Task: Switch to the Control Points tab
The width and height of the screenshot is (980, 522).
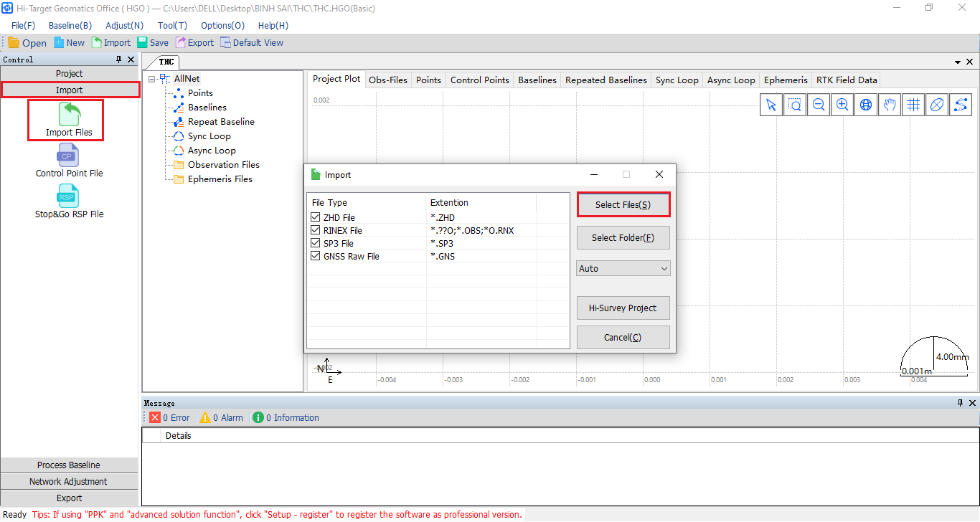Action: 479,80
